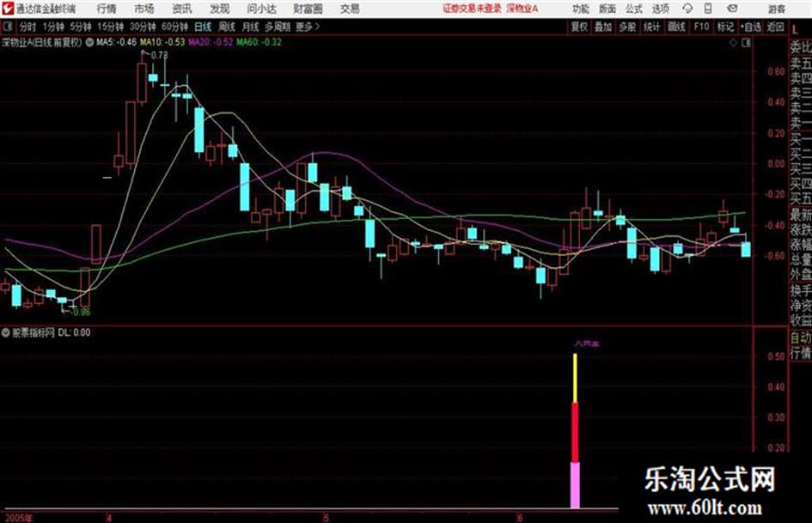
Task: Click the DL: 0.00 indicator value
Action: tap(74, 332)
